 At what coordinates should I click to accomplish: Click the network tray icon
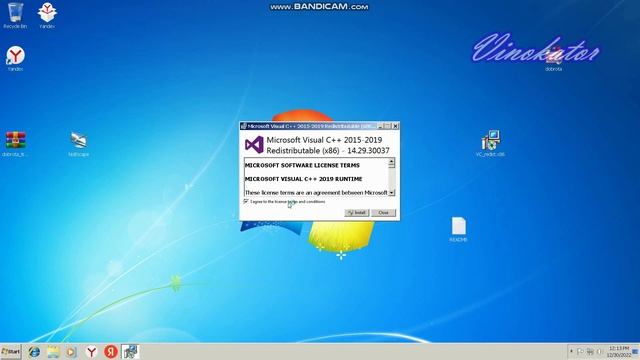[590, 351]
